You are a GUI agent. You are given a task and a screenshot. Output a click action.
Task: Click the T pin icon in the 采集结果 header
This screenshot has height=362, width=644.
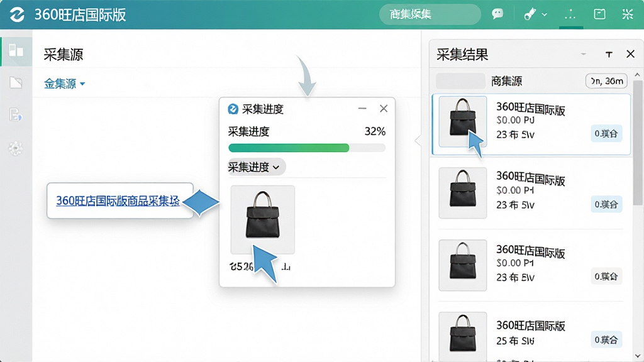pyautogui.click(x=609, y=54)
